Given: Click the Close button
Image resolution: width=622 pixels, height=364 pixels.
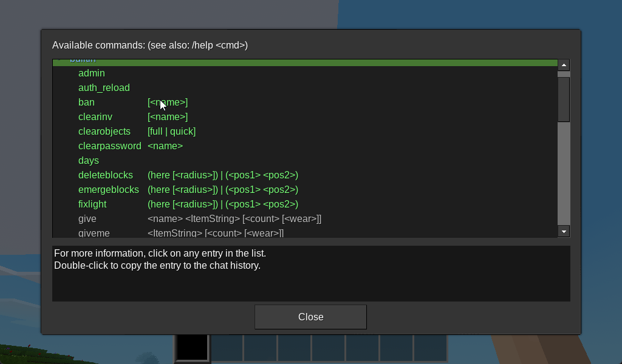Looking at the screenshot, I should pyautogui.click(x=310, y=317).
